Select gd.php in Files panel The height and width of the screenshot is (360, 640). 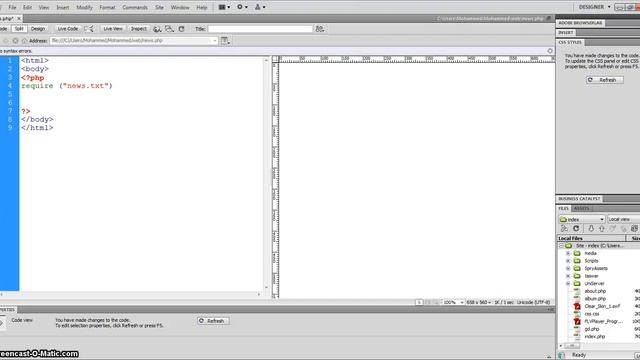coord(591,329)
